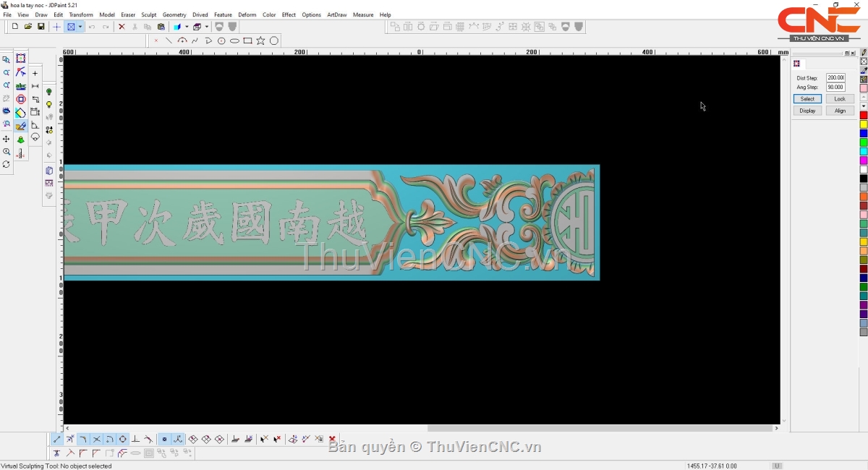Choose the abc text tool

pos(21,86)
